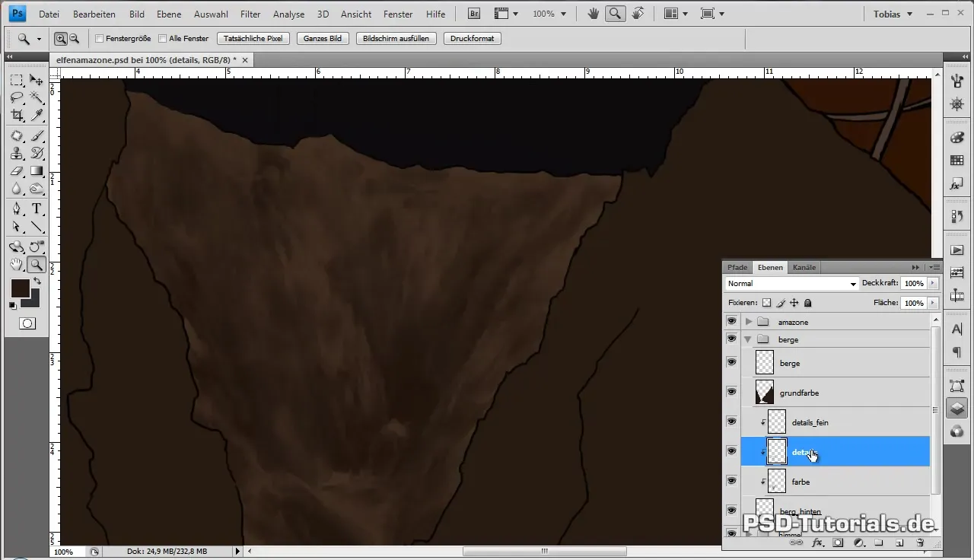This screenshot has height=560, width=974.
Task: Choose zoom-out mode in options bar
Action: [74, 38]
